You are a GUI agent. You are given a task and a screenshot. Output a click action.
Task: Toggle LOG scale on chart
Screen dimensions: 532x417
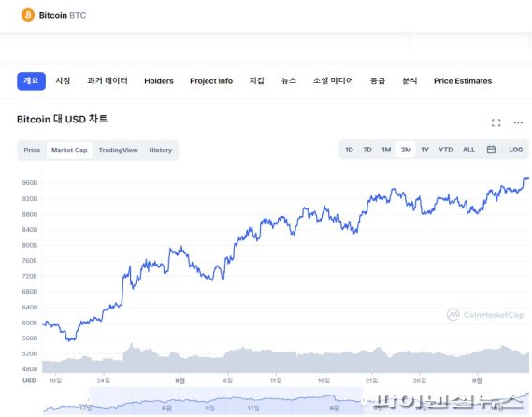[x=516, y=150]
